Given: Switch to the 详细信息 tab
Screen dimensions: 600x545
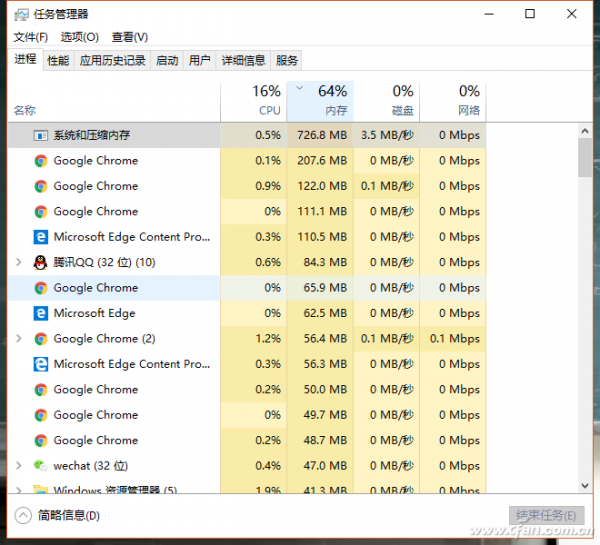Looking at the screenshot, I should click(243, 60).
